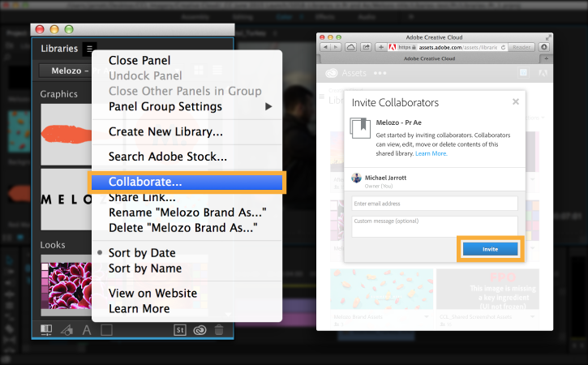This screenshot has height=365, width=588.
Task: Open the Libraries panel hamburger menu
Action: pos(89,49)
